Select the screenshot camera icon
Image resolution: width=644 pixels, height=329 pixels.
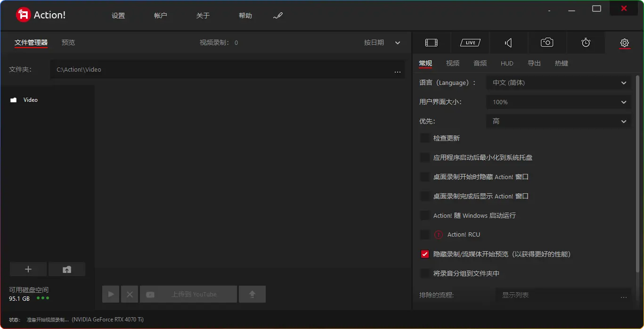(x=546, y=43)
